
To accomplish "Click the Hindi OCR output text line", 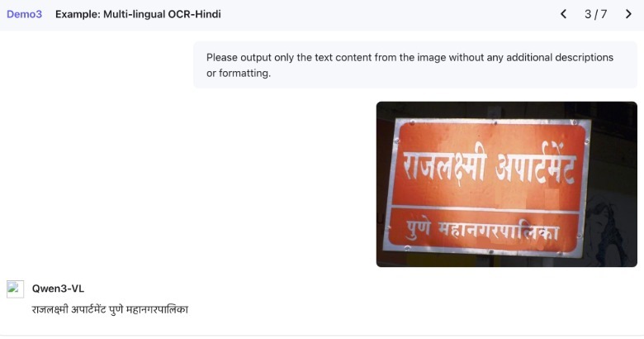I will pos(110,309).
